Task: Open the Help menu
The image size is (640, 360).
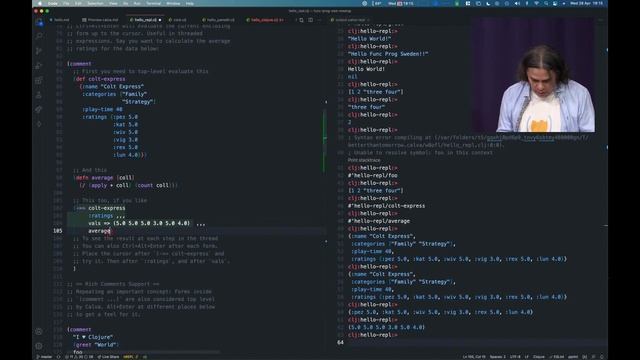Action: click(190, 3)
